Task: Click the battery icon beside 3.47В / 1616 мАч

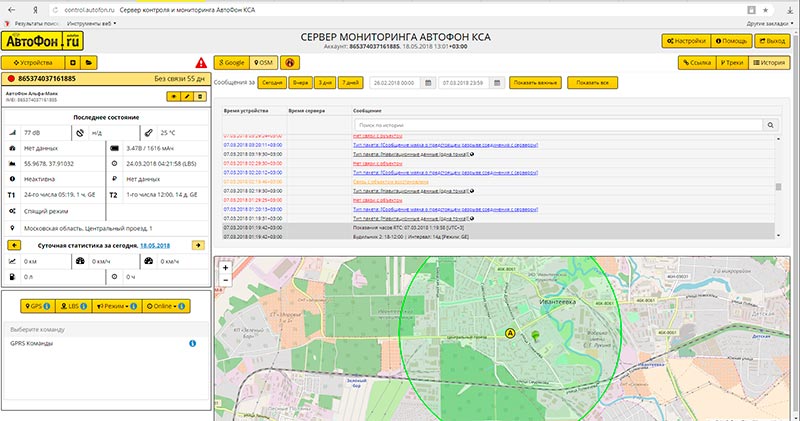Action: point(114,148)
